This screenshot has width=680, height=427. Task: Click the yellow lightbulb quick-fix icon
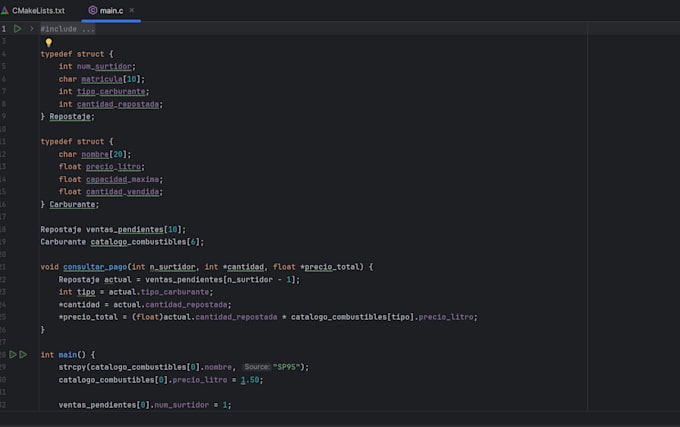49,42
